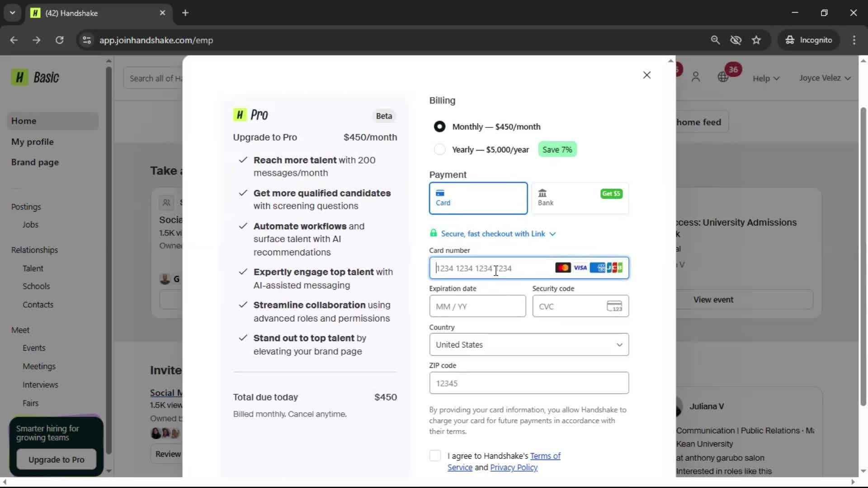Open Contacts in sidebar
This screenshot has height=488, width=868.
[x=38, y=305]
